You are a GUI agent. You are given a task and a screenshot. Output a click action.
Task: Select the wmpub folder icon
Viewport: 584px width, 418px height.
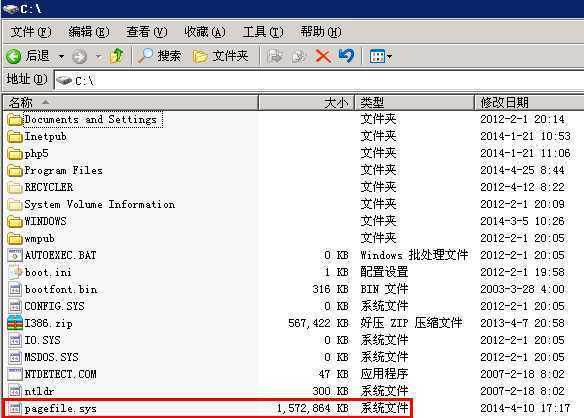pos(15,238)
